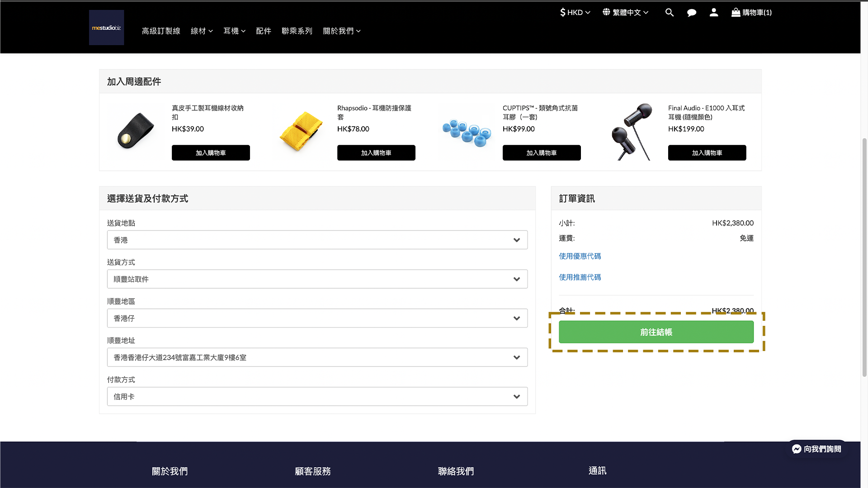The width and height of the screenshot is (868, 488).
Task: Open the 耳機 navigation menu
Action: 234,31
